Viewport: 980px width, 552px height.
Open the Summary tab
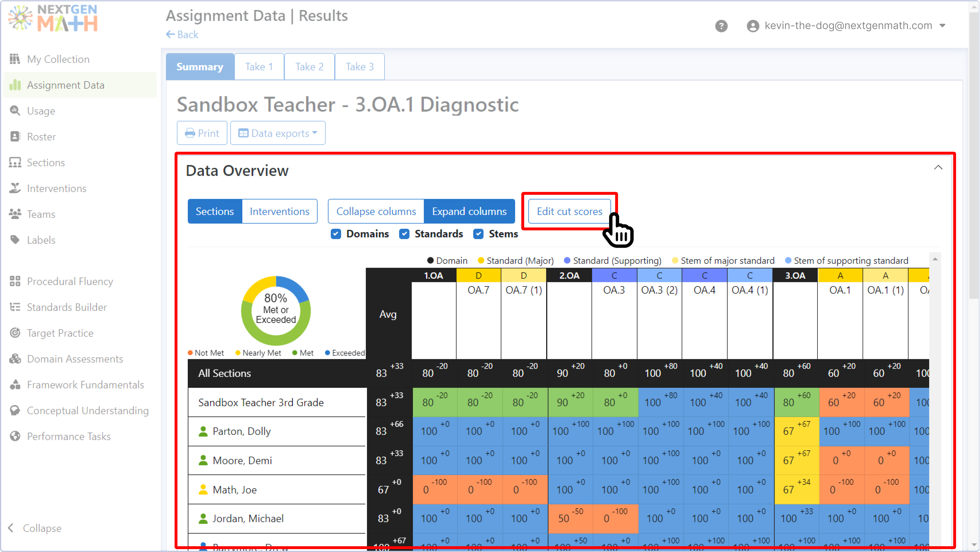pyautogui.click(x=200, y=66)
